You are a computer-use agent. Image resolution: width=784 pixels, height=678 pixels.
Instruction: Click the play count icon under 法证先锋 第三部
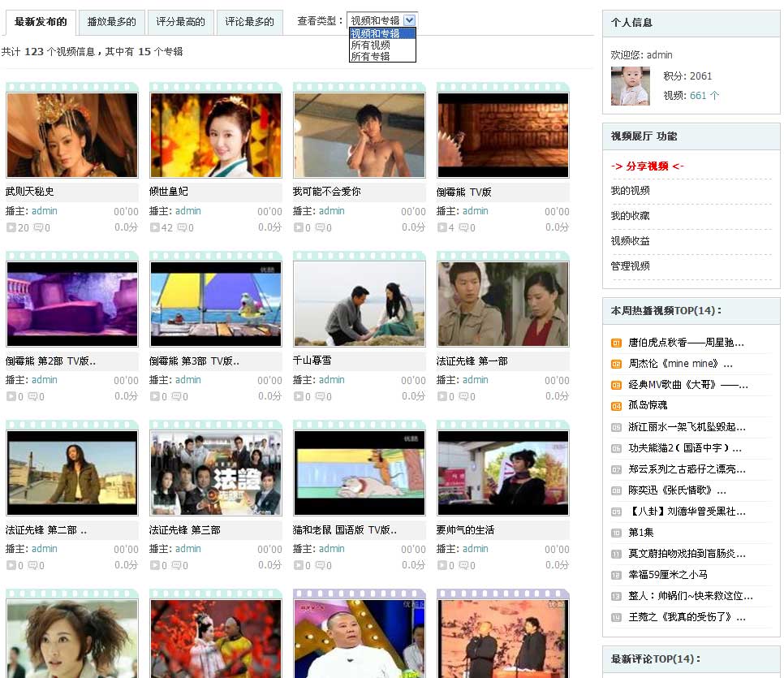pyautogui.click(x=154, y=565)
